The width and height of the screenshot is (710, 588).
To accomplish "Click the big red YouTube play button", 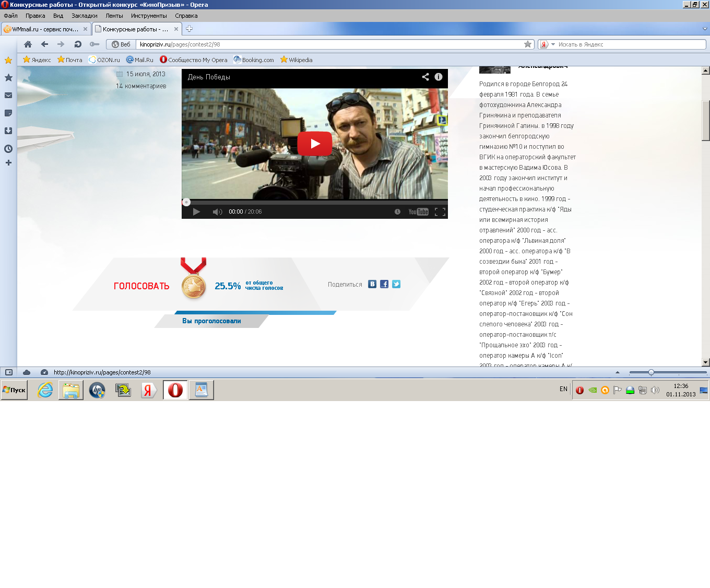I will pos(315,144).
